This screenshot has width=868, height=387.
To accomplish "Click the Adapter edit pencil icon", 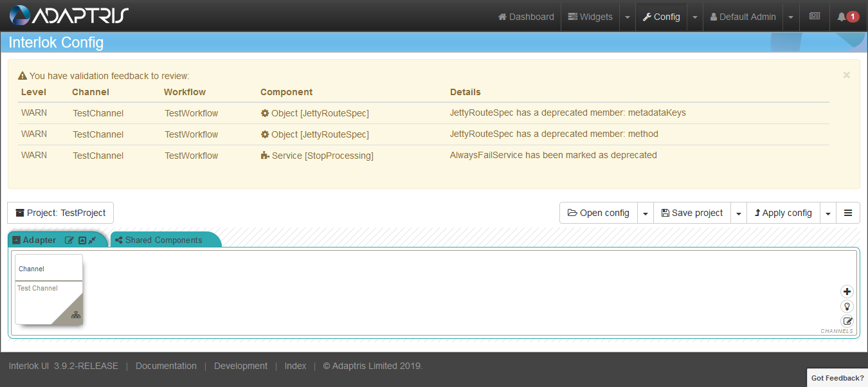I will [x=69, y=240].
